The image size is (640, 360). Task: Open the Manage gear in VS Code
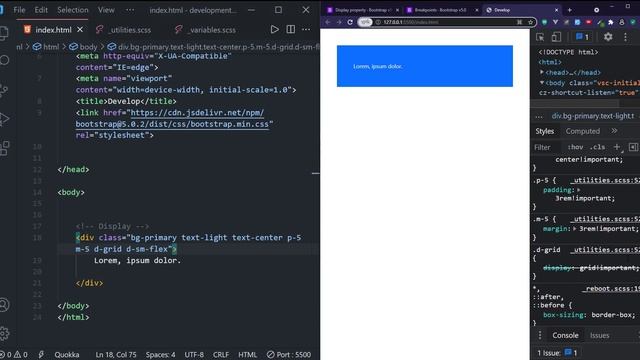pyautogui.click(x=4, y=333)
